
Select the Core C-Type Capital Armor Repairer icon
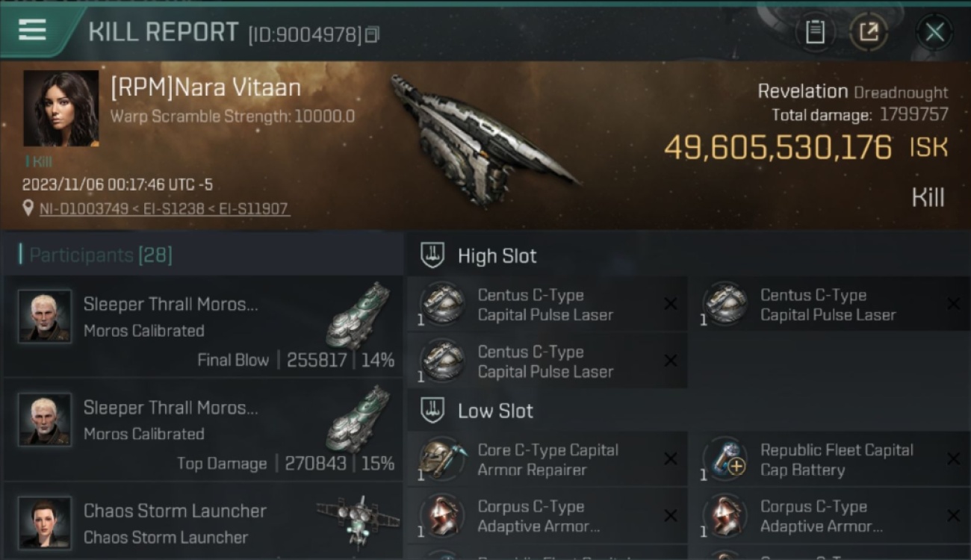(x=443, y=459)
